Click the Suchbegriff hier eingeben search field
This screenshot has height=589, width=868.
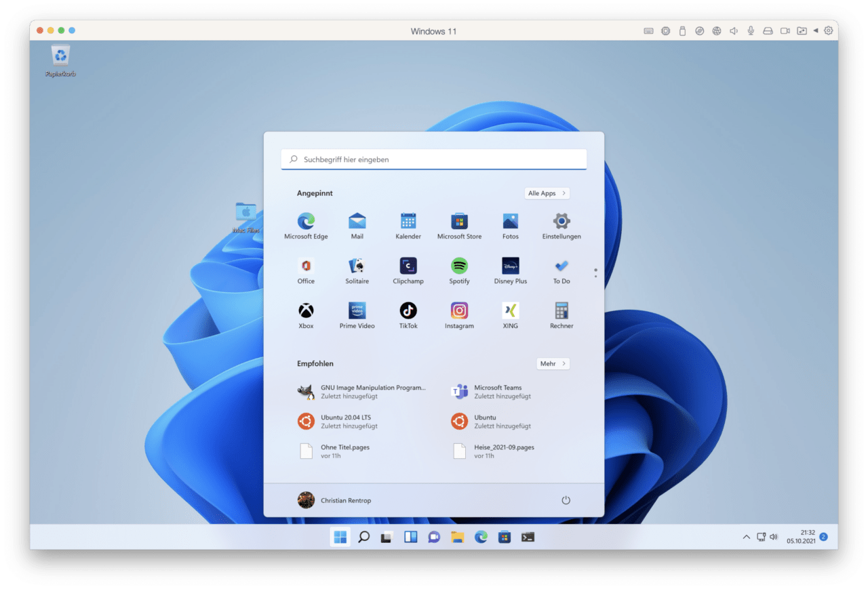tap(434, 159)
